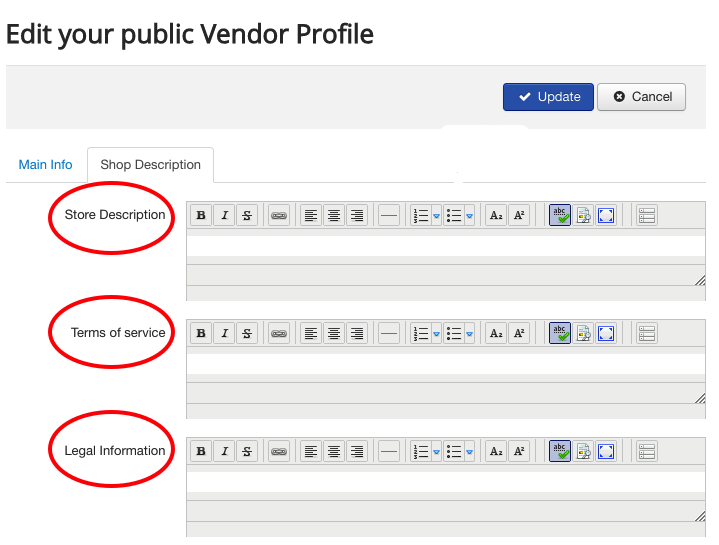Image resolution: width=719 pixels, height=545 pixels.
Task: Open preview in Legal Information editor
Action: (x=583, y=451)
